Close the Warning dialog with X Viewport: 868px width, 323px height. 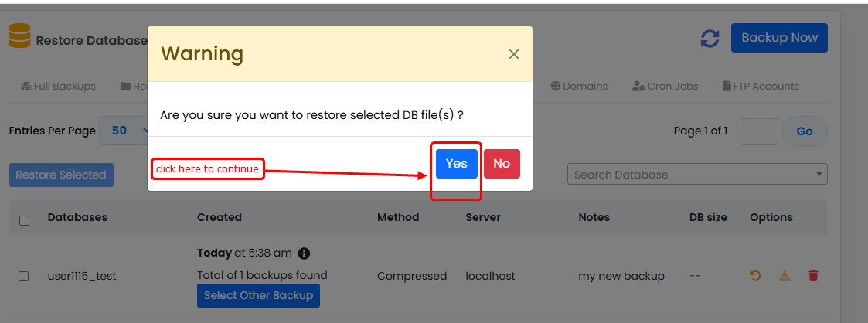513,54
